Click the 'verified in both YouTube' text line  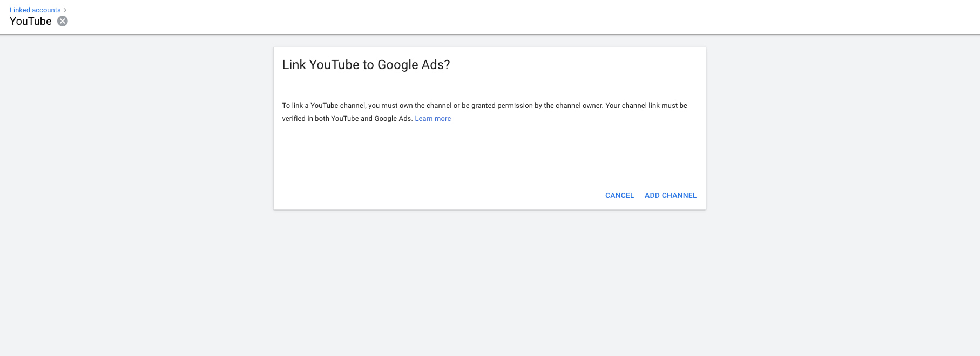(x=347, y=119)
